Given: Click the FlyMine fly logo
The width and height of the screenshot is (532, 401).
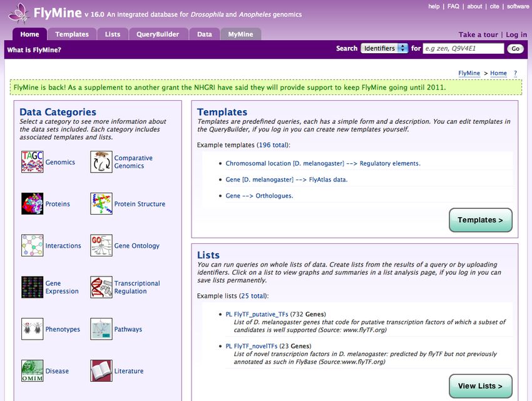Looking at the screenshot, I should tap(18, 13).
